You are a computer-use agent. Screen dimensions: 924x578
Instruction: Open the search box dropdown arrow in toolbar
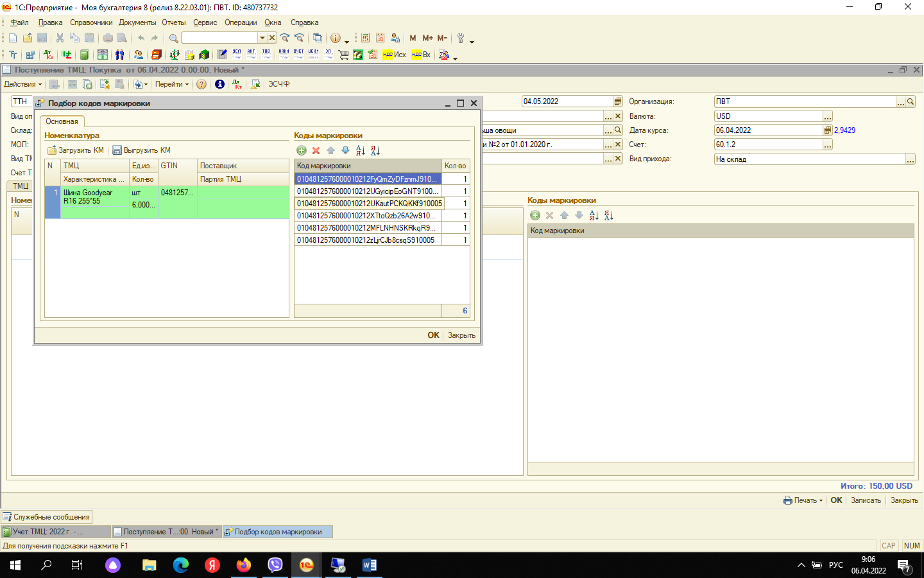coord(262,38)
